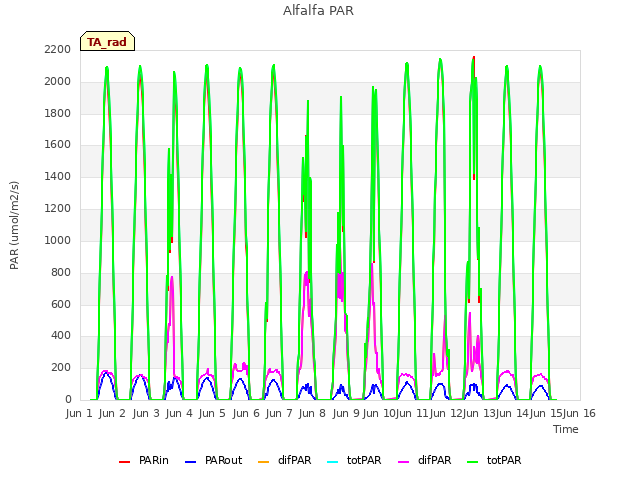Select the PARin legend label
This screenshot has width=640, height=480.
pos(153,460)
